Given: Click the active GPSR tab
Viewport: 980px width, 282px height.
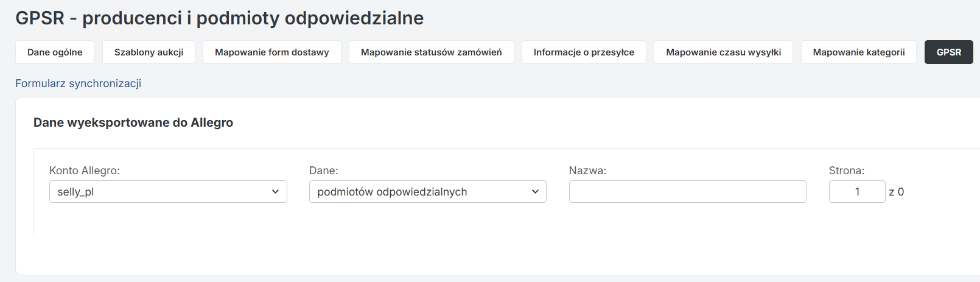Looking at the screenshot, I should coord(948,52).
